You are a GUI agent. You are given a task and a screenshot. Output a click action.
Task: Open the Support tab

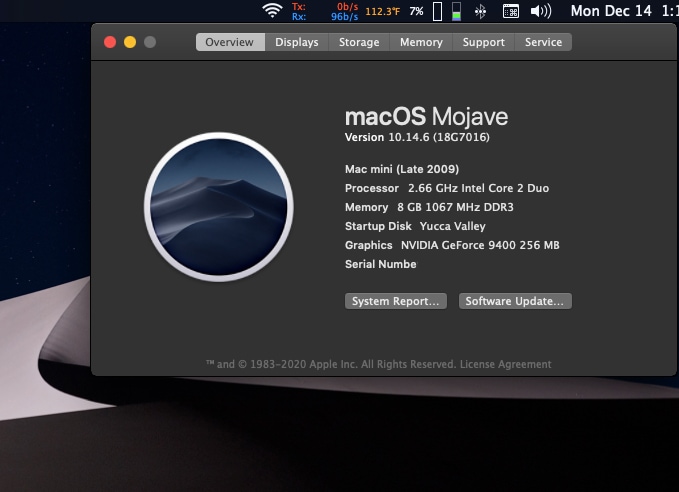coord(483,42)
